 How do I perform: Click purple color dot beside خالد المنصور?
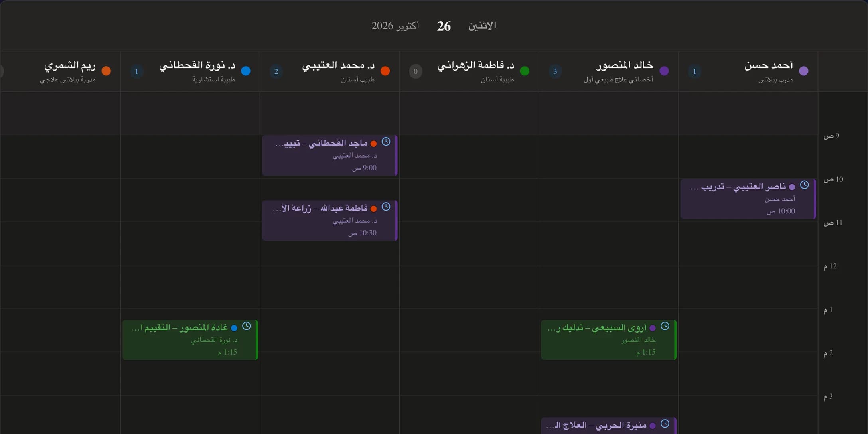pos(664,71)
